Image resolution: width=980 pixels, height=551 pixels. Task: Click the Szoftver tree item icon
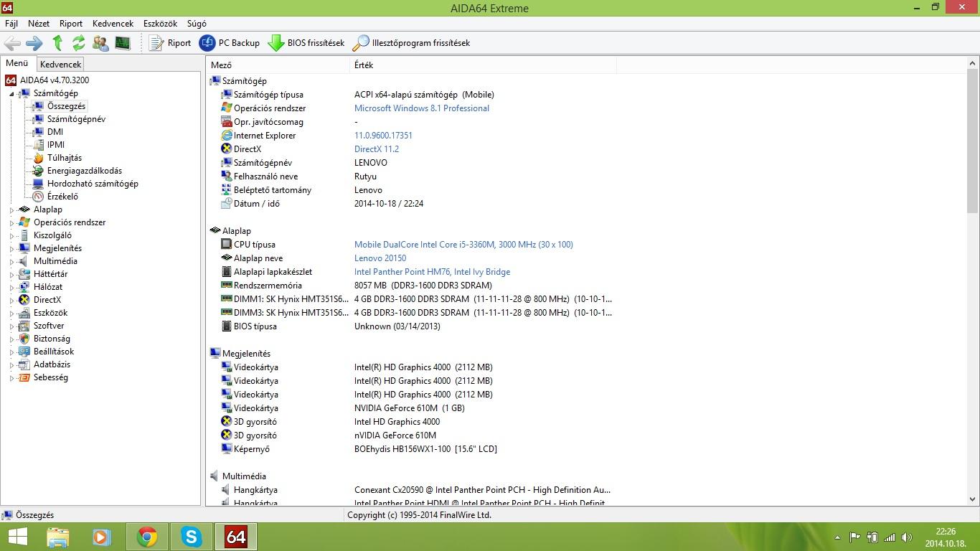pyautogui.click(x=24, y=326)
